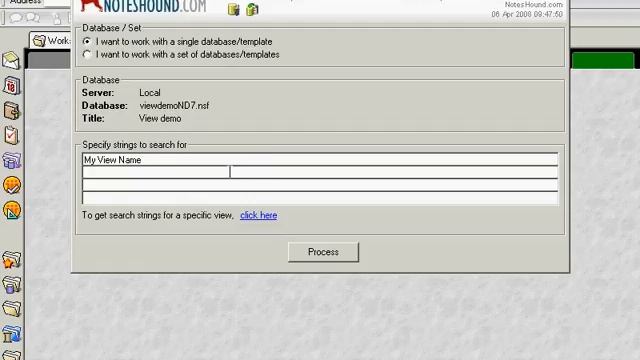
Task: Click the server value 'Local'
Action: (x=150, y=93)
